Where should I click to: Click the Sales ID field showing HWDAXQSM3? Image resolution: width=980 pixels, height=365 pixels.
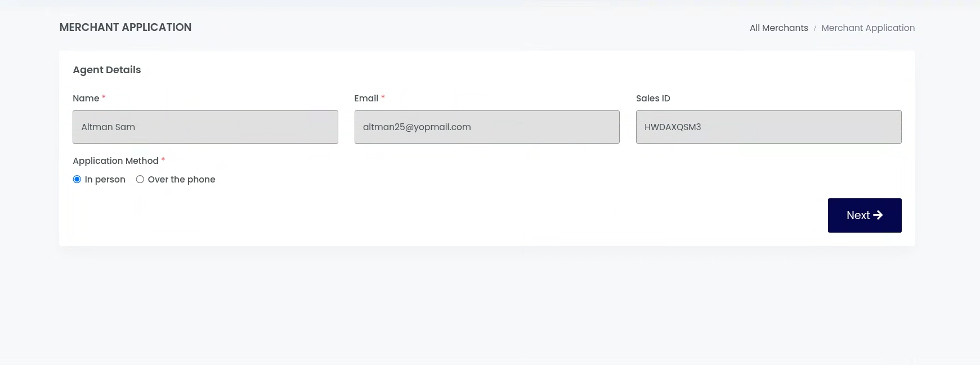point(768,127)
